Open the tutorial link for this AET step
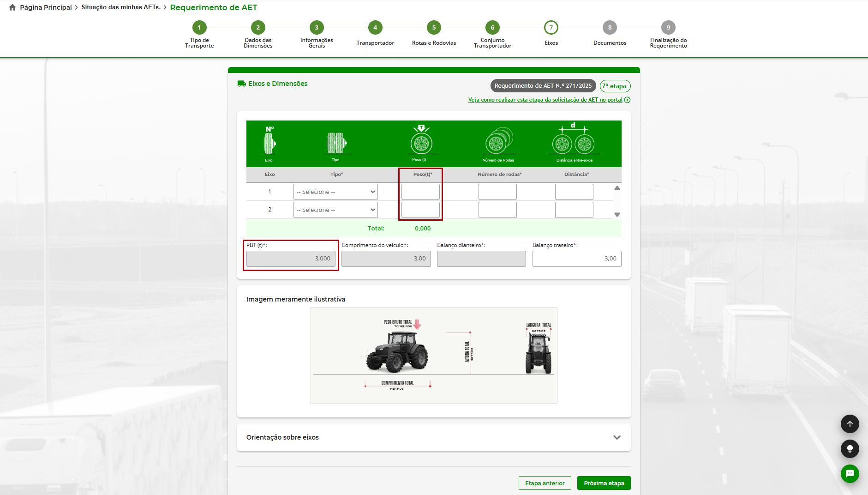 tap(545, 100)
